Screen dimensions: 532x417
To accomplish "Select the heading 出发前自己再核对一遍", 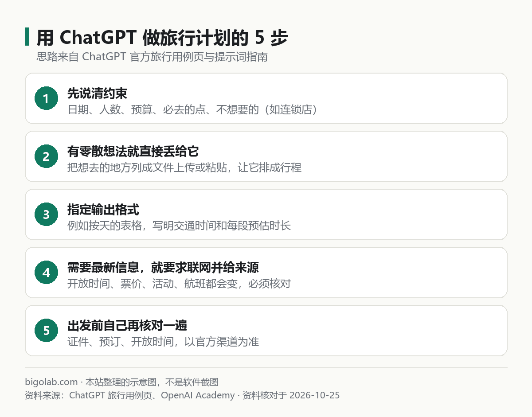I will 127,326.
